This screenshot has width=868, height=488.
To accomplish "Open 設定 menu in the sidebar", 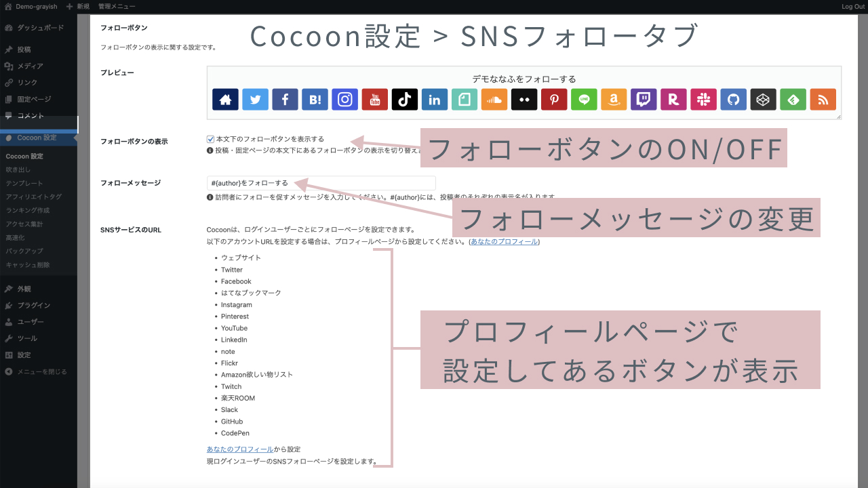I will point(39,355).
